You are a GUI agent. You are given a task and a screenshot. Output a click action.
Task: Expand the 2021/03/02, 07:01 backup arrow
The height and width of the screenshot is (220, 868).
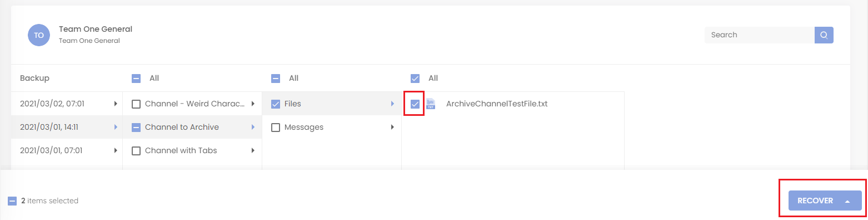116,104
